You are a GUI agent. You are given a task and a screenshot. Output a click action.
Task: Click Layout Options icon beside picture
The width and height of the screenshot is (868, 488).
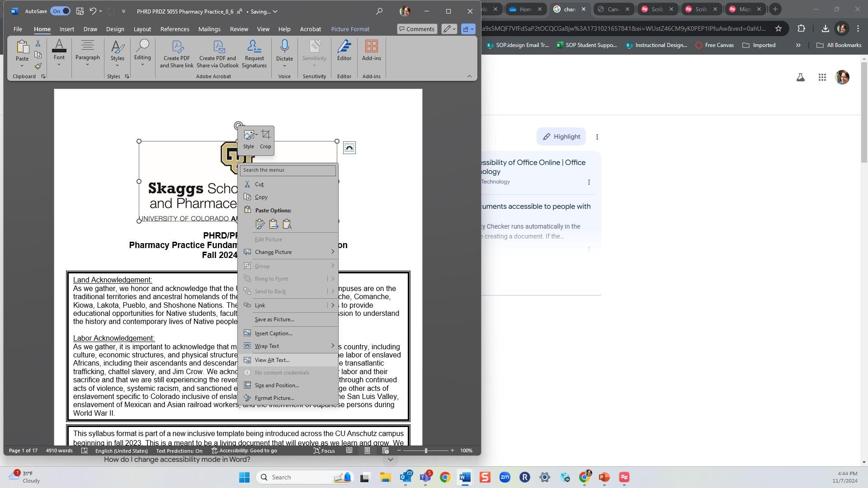click(349, 148)
